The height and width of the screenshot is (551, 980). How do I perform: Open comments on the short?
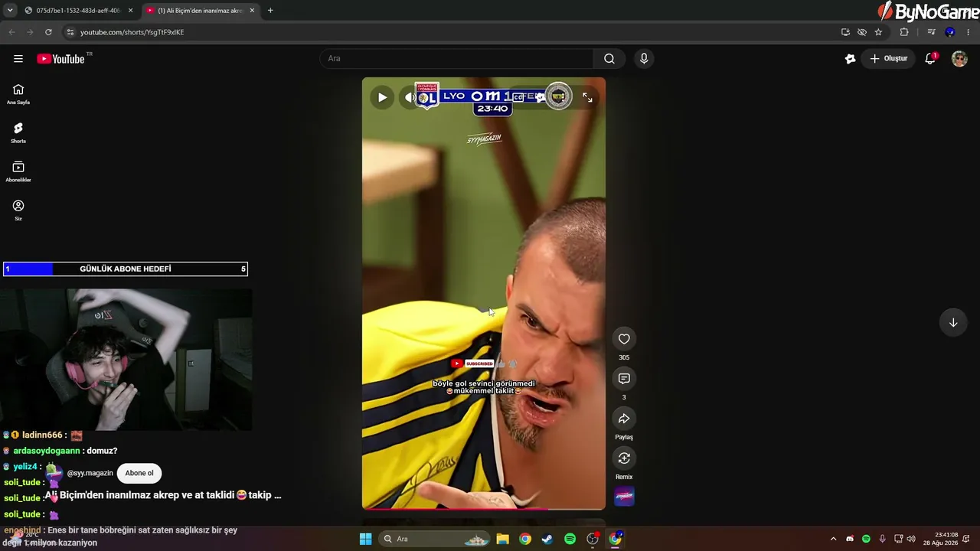pyautogui.click(x=624, y=379)
